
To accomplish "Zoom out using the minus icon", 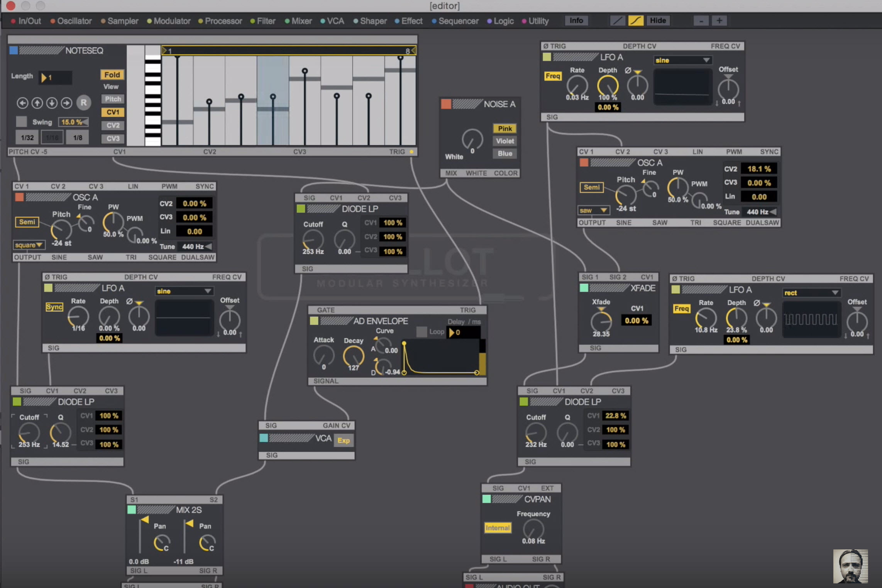I will [x=701, y=20].
